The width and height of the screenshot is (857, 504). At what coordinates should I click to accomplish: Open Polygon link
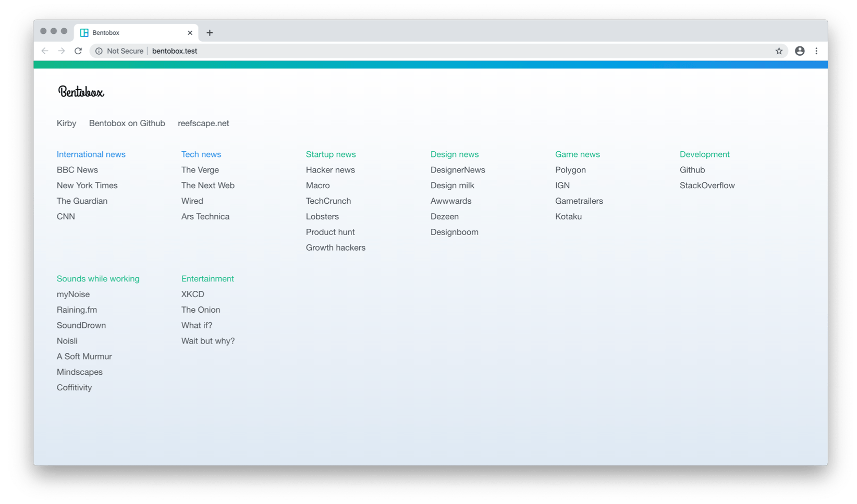570,170
